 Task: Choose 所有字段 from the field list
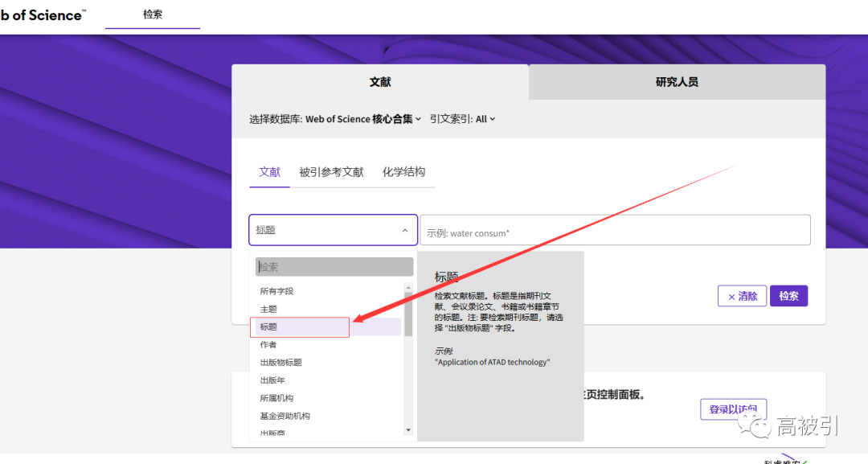(x=276, y=291)
